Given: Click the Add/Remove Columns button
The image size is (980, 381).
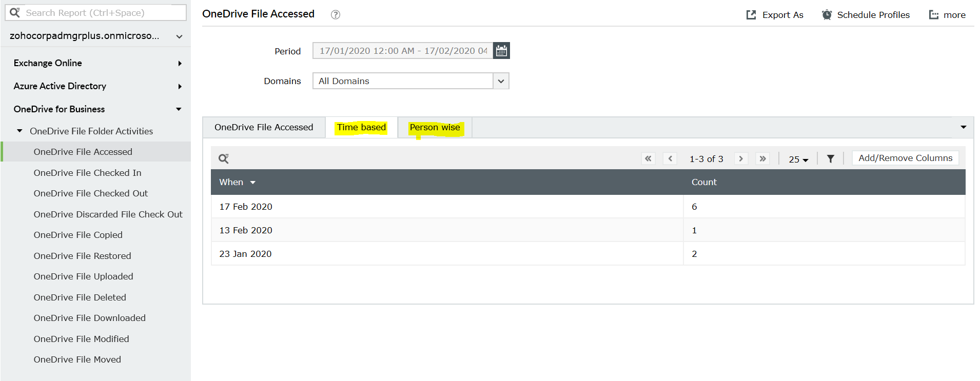Looking at the screenshot, I should pyautogui.click(x=905, y=158).
